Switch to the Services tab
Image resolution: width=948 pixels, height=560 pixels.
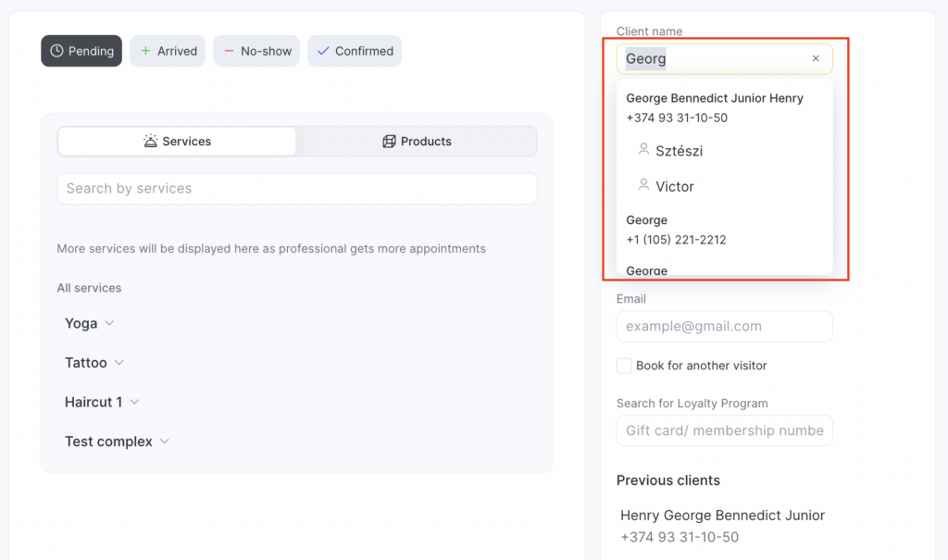click(x=177, y=142)
